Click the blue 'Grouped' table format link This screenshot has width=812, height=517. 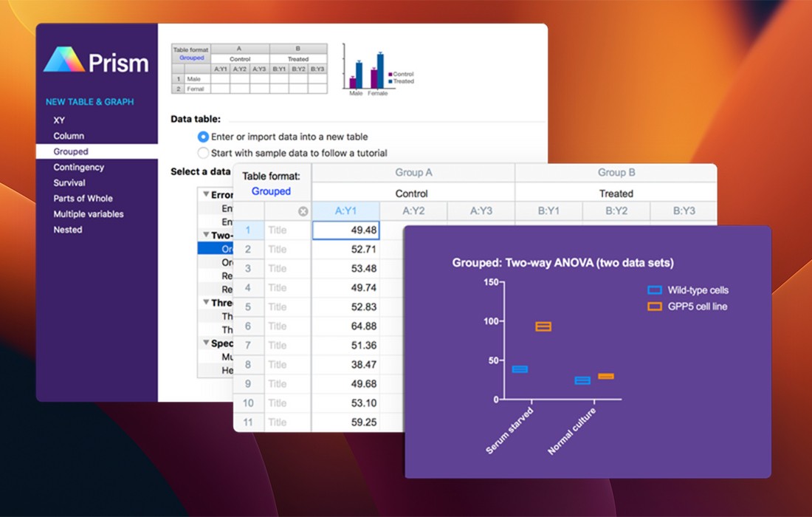(x=272, y=191)
